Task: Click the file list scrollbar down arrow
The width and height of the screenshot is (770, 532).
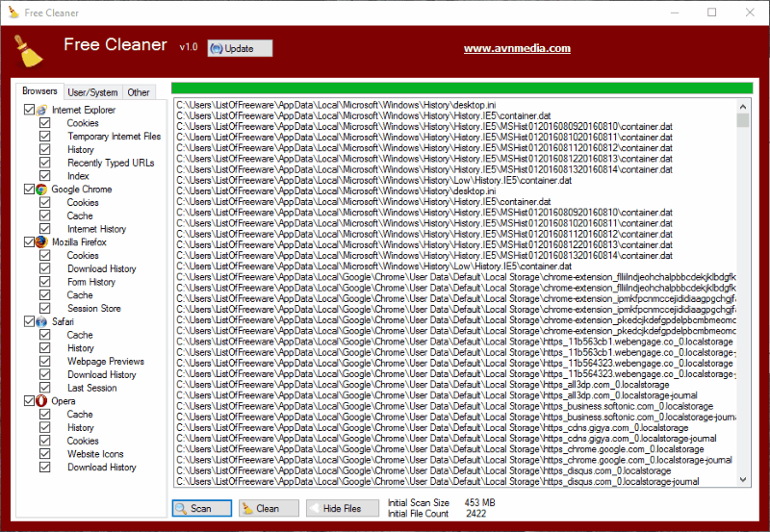Action: point(743,479)
